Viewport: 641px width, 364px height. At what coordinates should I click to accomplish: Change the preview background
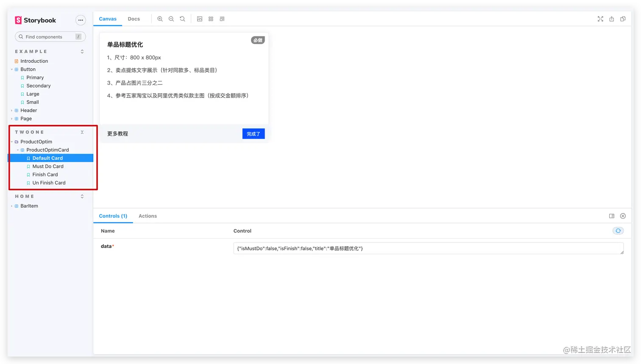click(200, 19)
